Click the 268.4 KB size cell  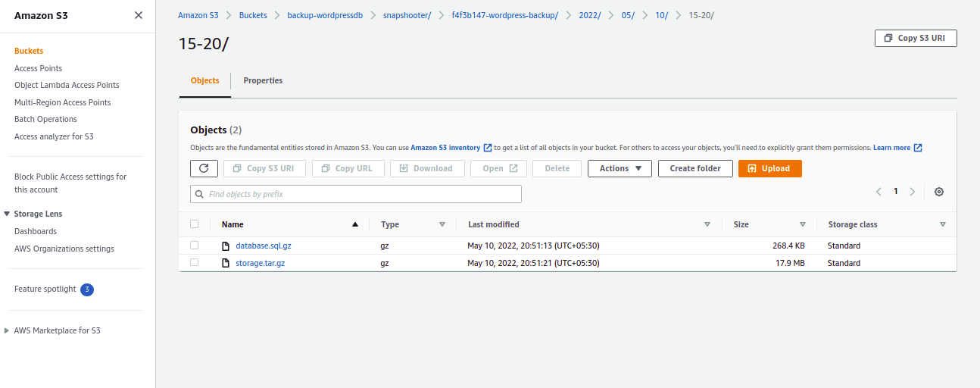click(788, 246)
